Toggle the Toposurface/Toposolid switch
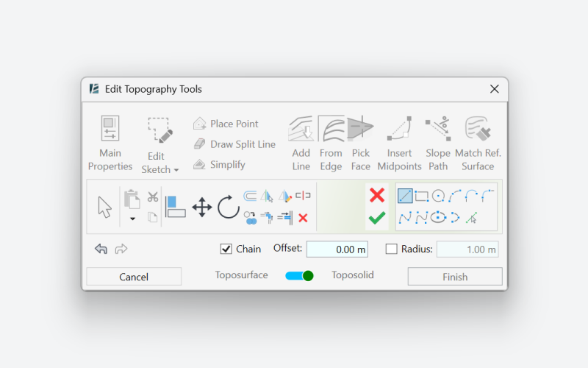The width and height of the screenshot is (588, 368). point(300,275)
